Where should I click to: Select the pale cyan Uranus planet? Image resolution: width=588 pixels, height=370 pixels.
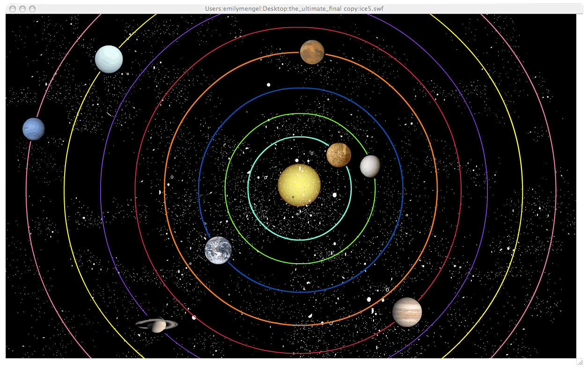(x=109, y=59)
